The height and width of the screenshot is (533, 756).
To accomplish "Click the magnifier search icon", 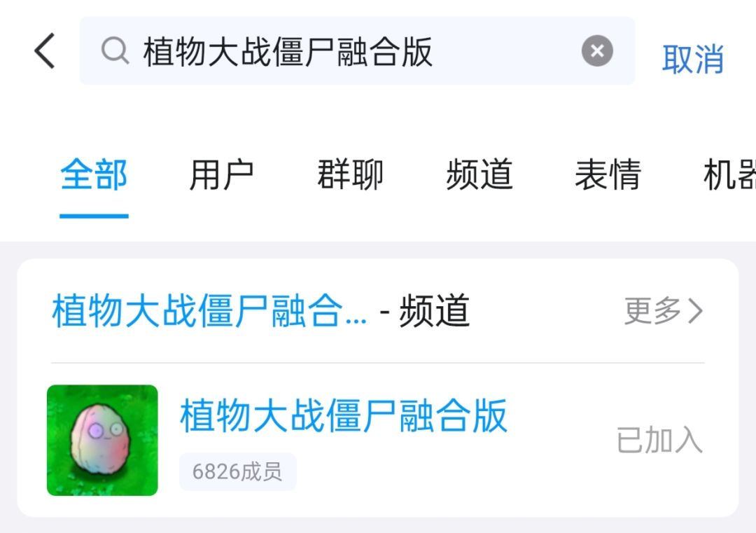I will point(115,50).
